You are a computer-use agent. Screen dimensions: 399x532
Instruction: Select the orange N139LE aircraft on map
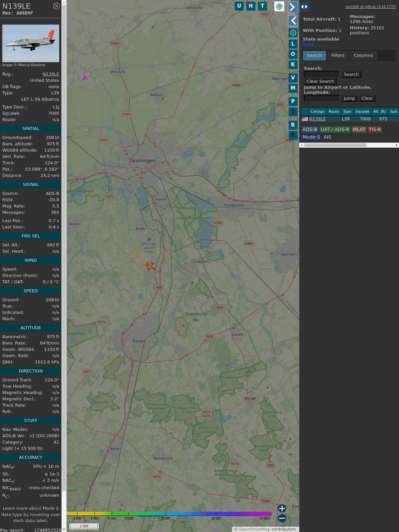[150, 266]
